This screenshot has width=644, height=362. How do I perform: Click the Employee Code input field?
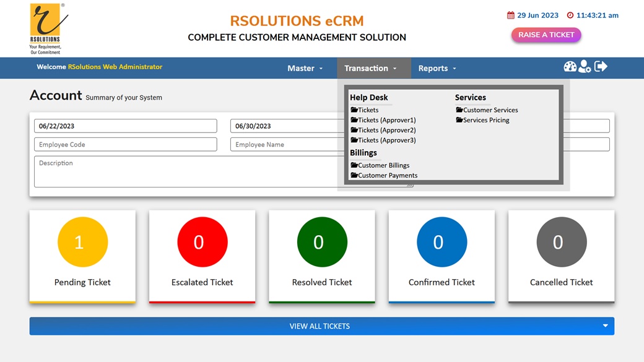click(126, 144)
